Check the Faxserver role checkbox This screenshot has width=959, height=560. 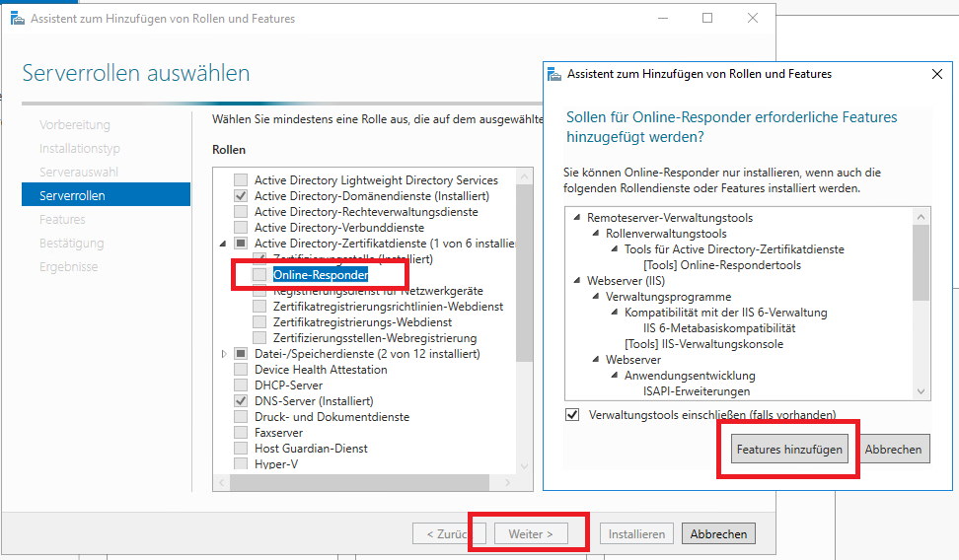241,433
